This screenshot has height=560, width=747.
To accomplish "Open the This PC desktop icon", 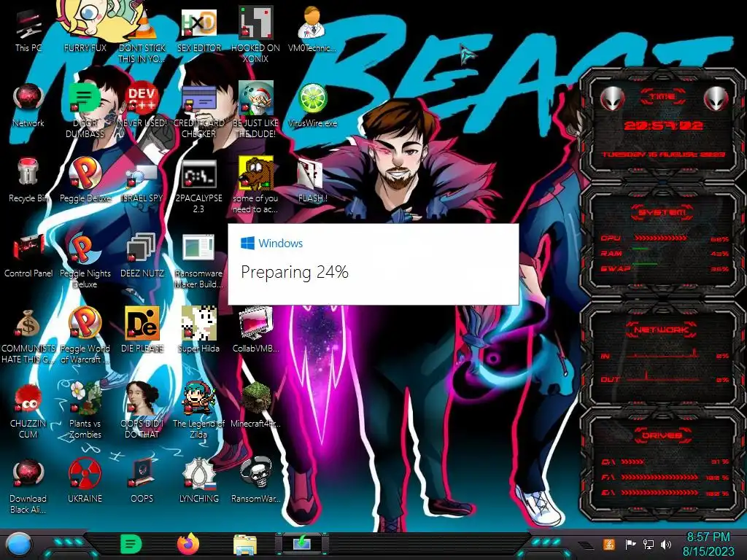I will pos(28,29).
